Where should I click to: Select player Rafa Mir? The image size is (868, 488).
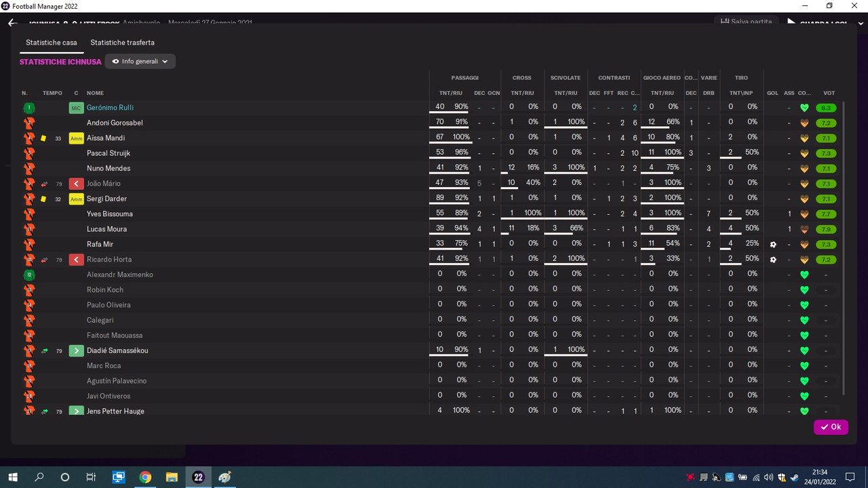(x=100, y=244)
